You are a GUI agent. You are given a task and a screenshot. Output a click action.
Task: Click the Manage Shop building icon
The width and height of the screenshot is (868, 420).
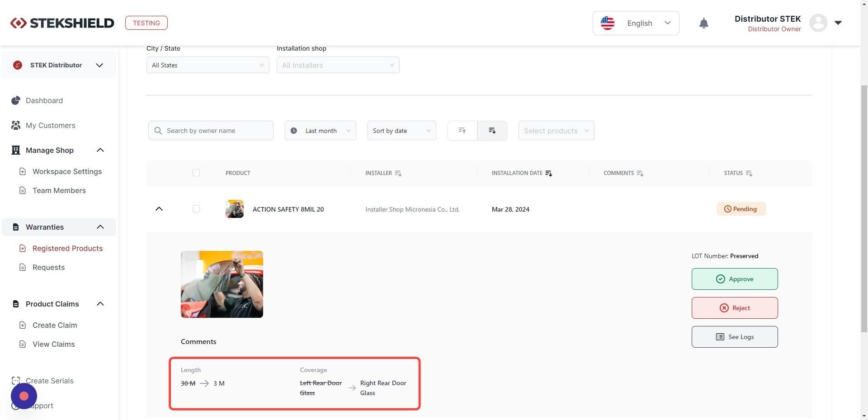16,150
